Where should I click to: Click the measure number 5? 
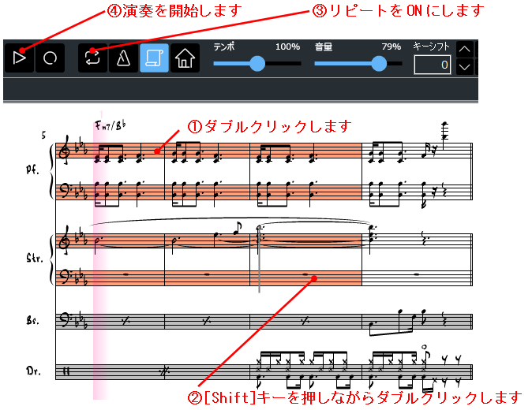point(43,135)
